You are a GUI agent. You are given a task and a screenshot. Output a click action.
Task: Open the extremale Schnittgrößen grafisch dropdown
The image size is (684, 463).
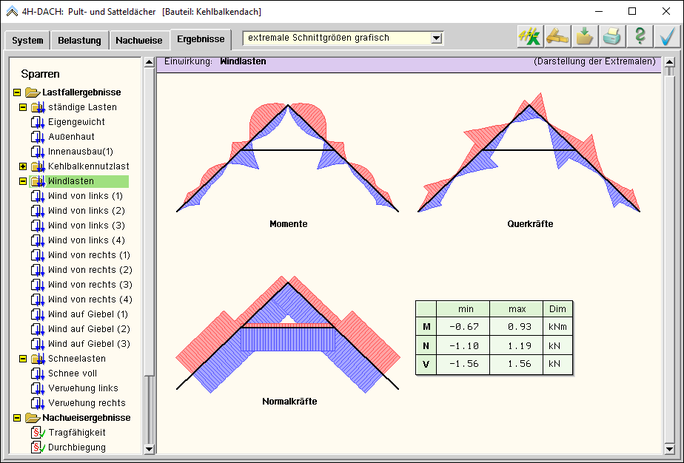(435, 38)
